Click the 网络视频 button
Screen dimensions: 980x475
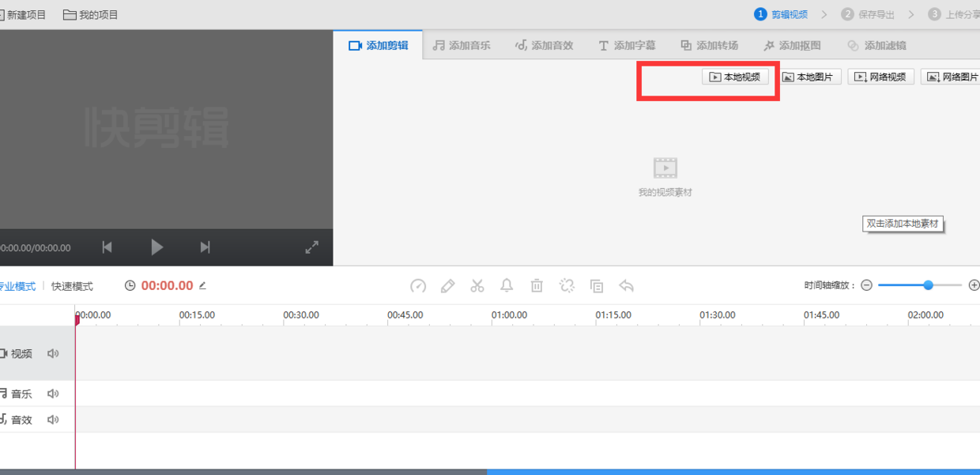880,77
